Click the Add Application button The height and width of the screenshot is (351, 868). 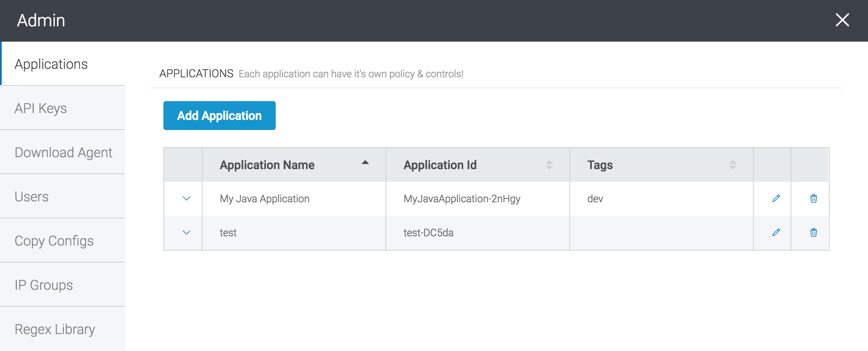(219, 116)
